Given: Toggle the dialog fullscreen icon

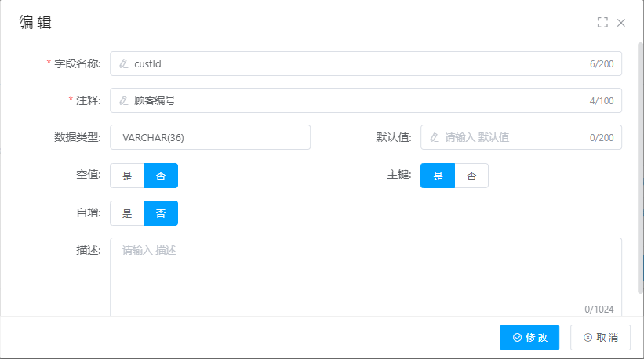Looking at the screenshot, I should 602,23.
